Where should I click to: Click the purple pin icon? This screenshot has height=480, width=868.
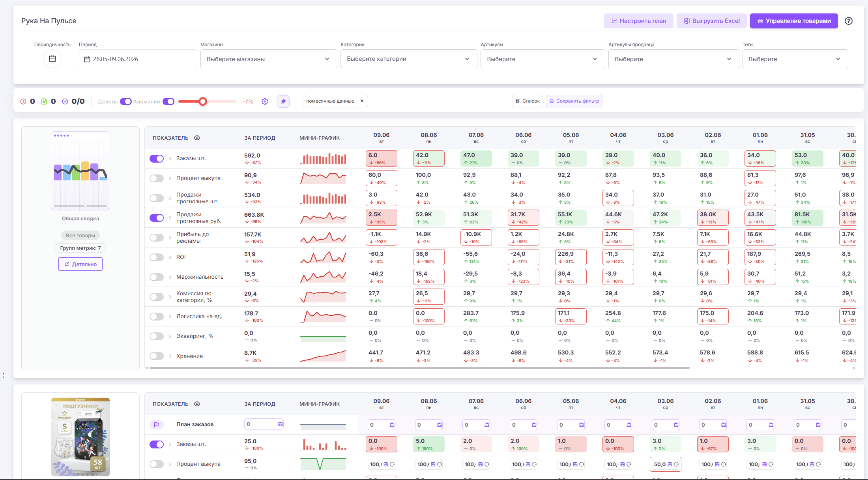coord(283,101)
